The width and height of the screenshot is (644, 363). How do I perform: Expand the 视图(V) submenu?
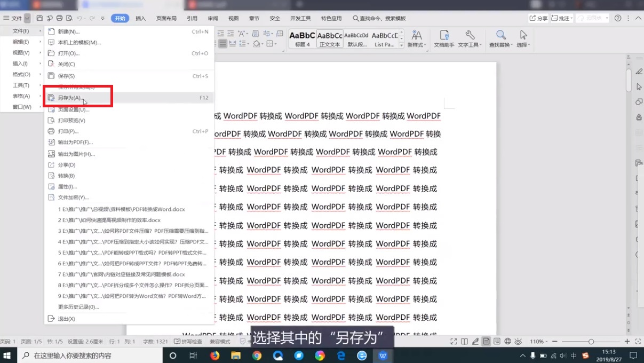(22, 52)
